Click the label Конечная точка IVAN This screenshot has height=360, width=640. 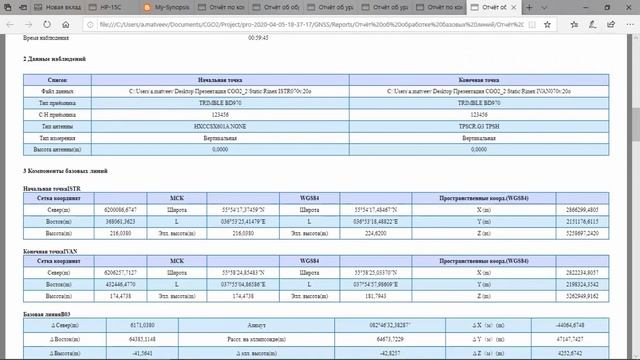pos(50,251)
